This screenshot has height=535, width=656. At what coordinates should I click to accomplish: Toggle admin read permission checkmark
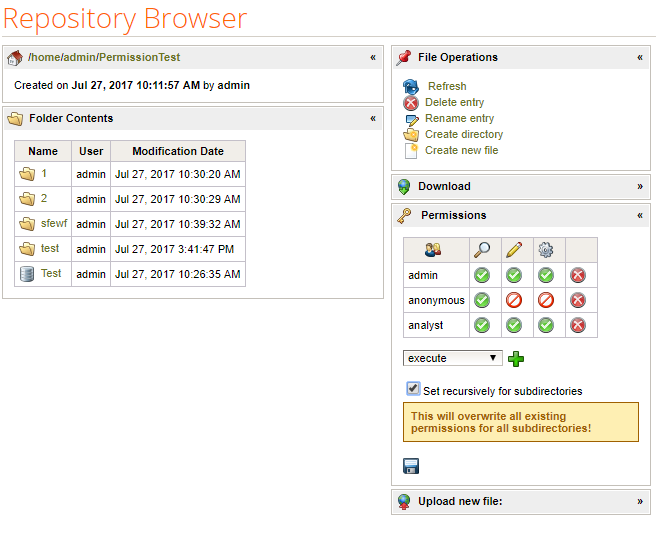(482, 275)
